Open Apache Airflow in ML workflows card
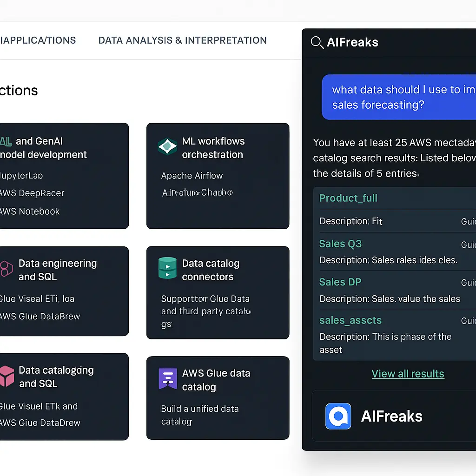The height and width of the screenshot is (476, 476). coord(192,176)
